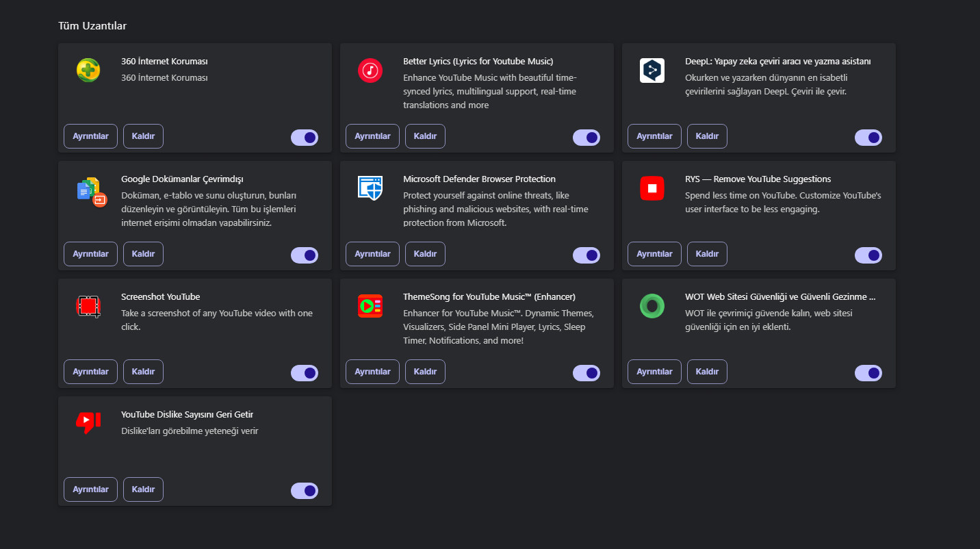Click Kaldır on the Microsoft Defender card
980x549 pixels.
(425, 254)
